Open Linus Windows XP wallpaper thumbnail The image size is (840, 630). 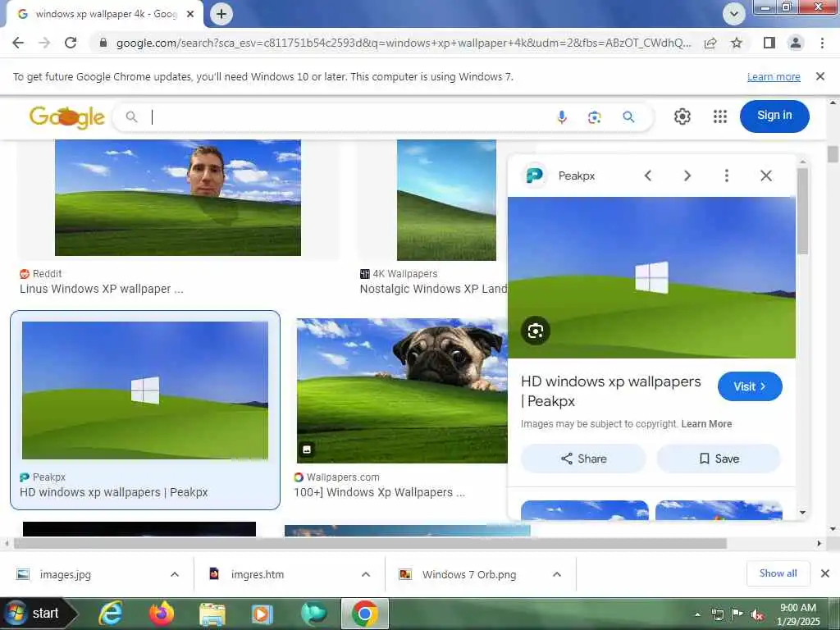pyautogui.click(x=178, y=198)
